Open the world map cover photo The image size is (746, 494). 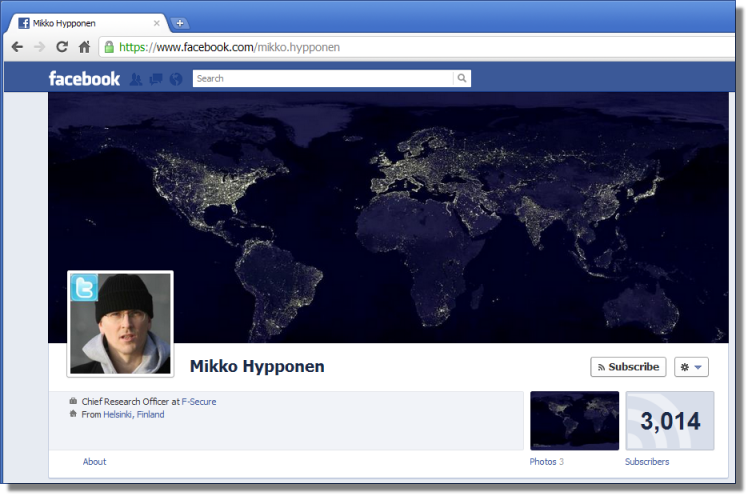click(388, 217)
